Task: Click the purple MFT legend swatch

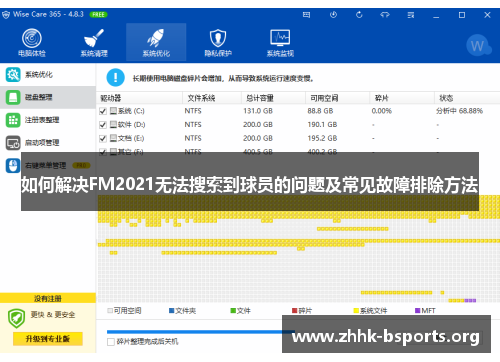Action: [417, 311]
